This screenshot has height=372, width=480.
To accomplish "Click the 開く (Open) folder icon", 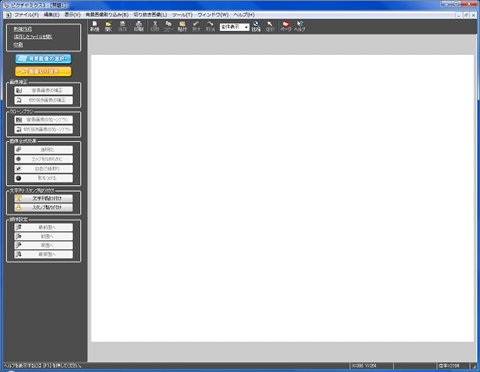I will click(x=108, y=26).
